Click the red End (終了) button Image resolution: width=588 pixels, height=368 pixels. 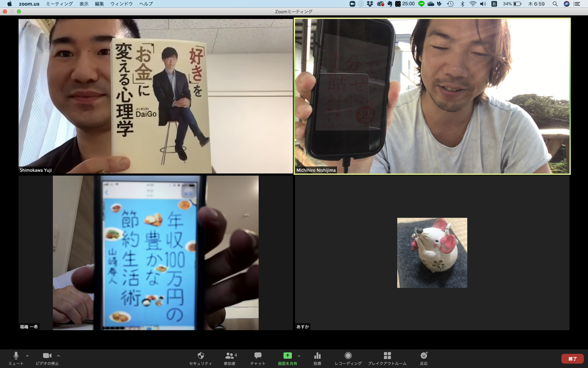click(572, 359)
